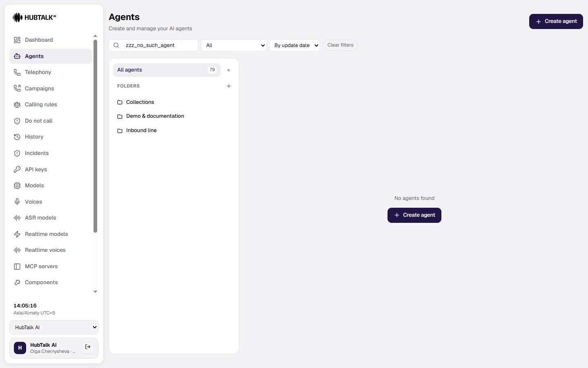The height and width of the screenshot is (368, 588).
Task: Click the ASR models waveform icon
Action: coord(17,218)
